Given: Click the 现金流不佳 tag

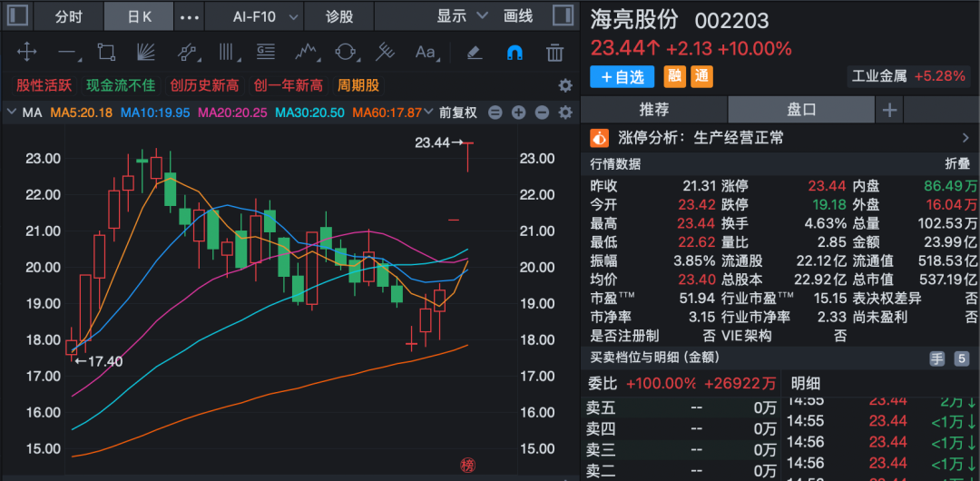Looking at the screenshot, I should [x=120, y=85].
